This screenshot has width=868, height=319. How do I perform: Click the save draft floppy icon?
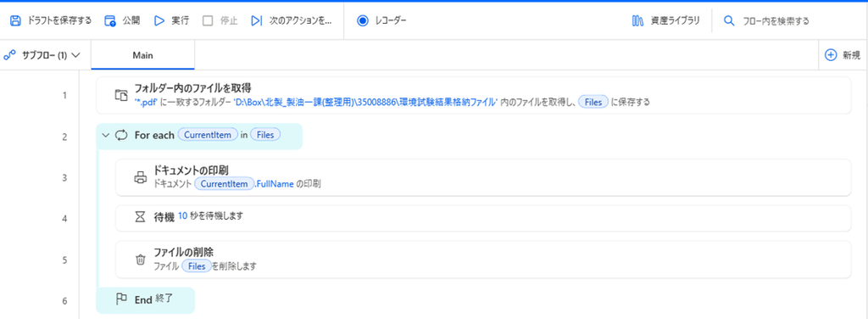click(15, 21)
